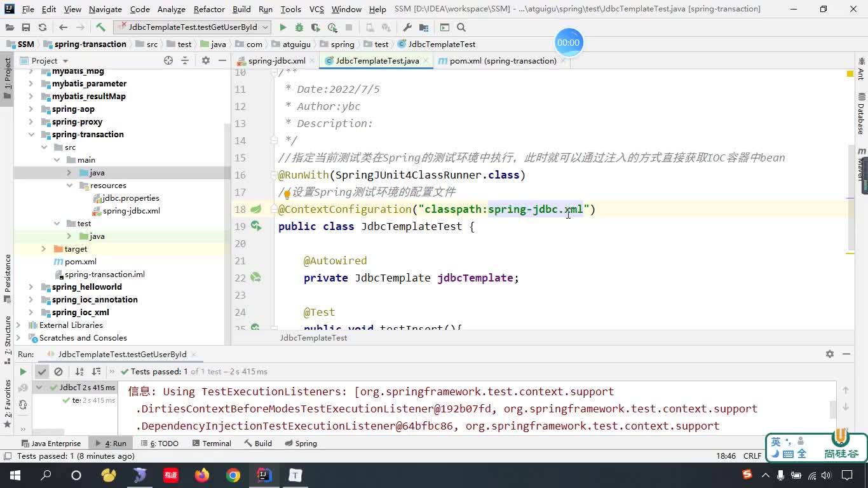This screenshot has height=488, width=868.
Task: Click the Synchronize toolbar icon
Action: 43,27
